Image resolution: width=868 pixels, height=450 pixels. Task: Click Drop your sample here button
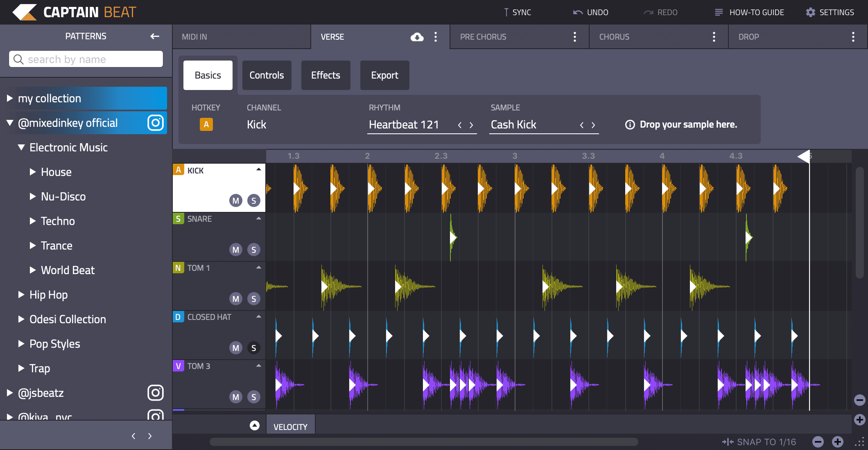687,124
